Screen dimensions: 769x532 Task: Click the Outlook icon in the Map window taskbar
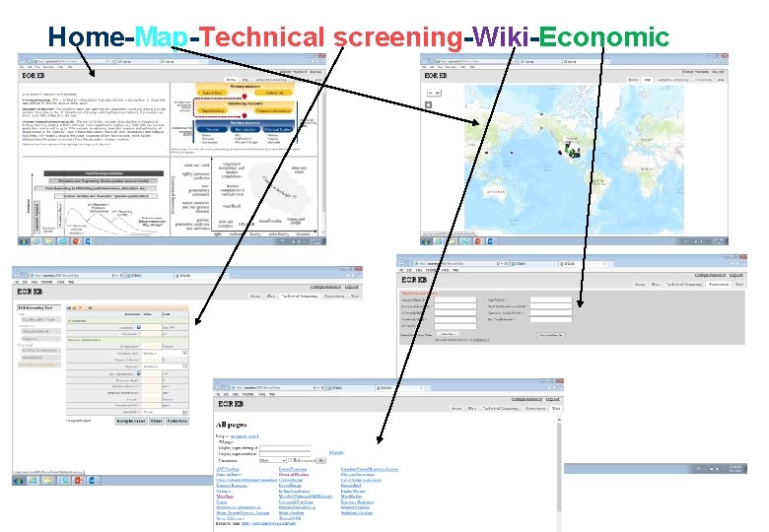[491, 241]
